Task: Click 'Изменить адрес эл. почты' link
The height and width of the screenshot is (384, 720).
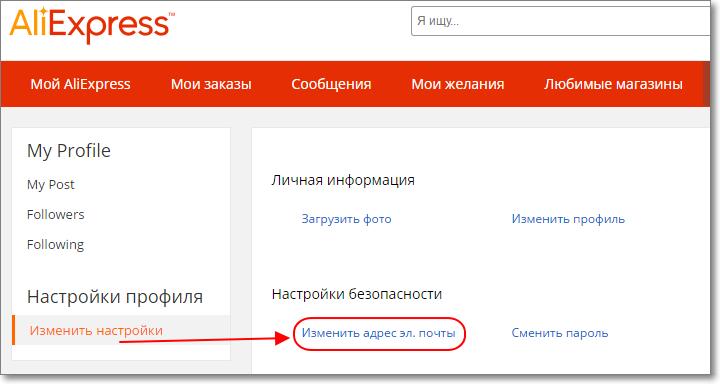Action: click(x=378, y=333)
